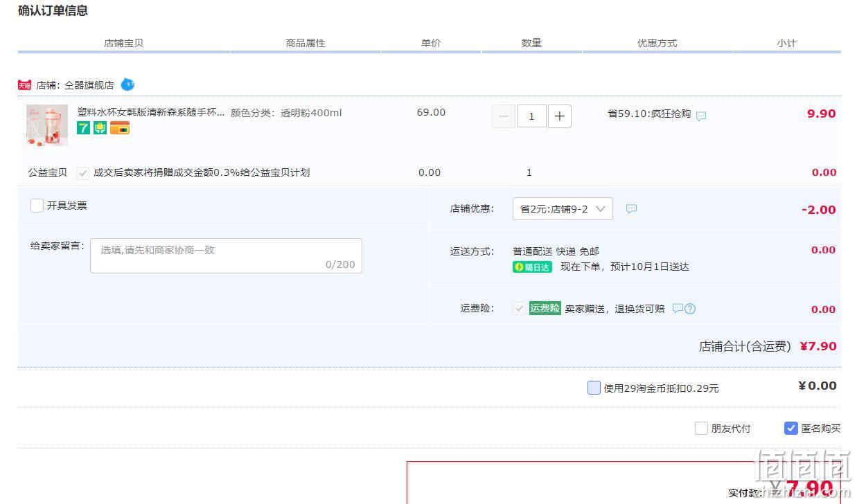Click the 店铺宝贝 column header
This screenshot has height=504, width=857.
123,43
